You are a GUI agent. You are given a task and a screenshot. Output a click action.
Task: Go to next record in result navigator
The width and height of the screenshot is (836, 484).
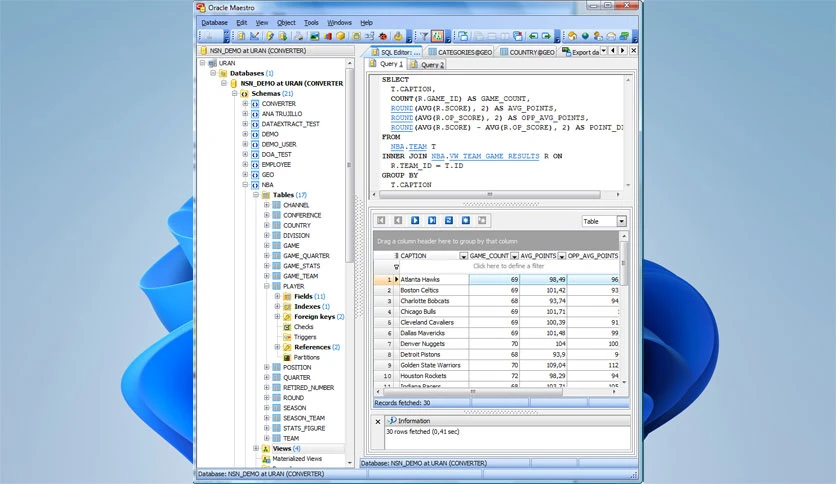point(415,220)
